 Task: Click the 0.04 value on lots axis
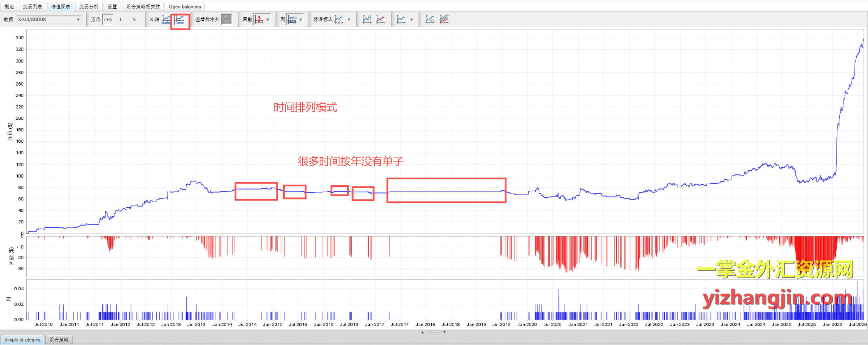point(19,289)
